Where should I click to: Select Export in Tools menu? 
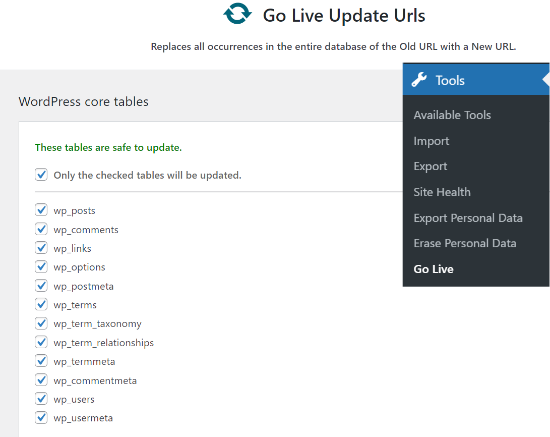[430, 166]
